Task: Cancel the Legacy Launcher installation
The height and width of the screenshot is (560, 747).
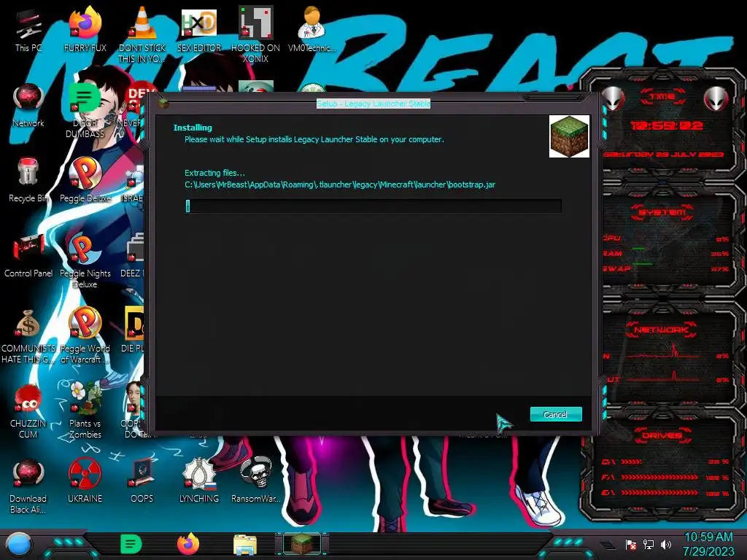Action: [x=555, y=414]
